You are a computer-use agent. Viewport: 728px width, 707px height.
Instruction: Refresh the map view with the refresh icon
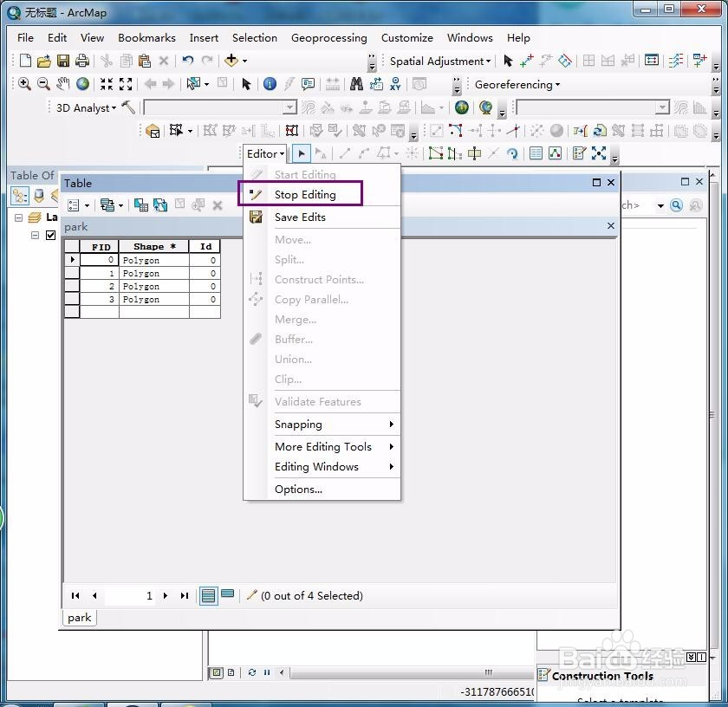point(251,672)
